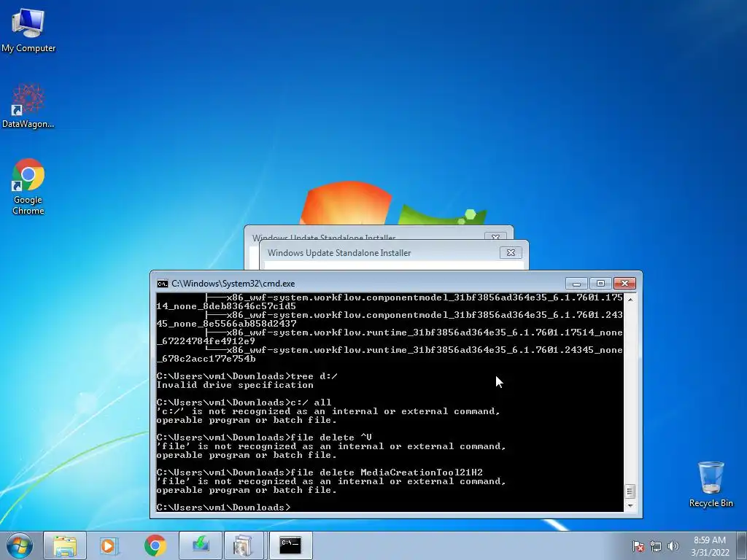
Task: Switch to the cmd.exe taskbar button
Action: pyautogui.click(x=290, y=545)
